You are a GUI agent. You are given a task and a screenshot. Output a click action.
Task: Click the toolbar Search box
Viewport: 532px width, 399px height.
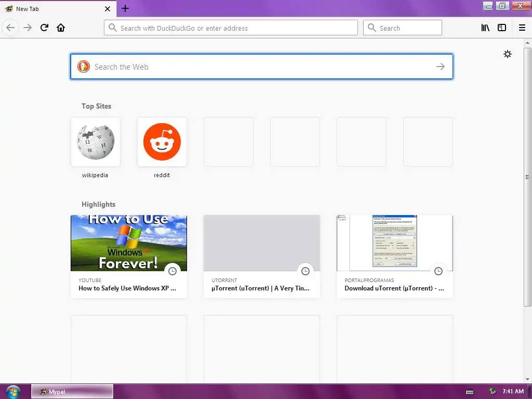point(403,28)
